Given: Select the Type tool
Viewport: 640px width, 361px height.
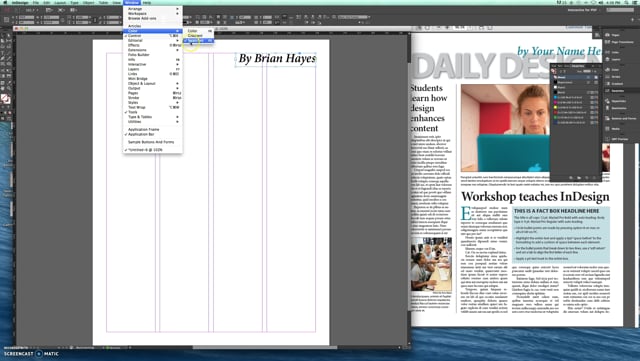Looking at the screenshot, I should point(3,53).
